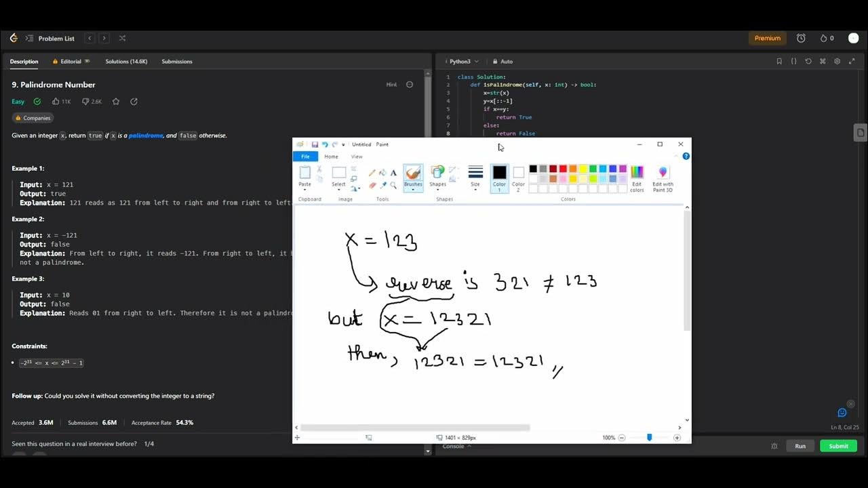Viewport: 868px width, 488px height.
Task: Star the Palindrome Number problem
Action: tap(116, 102)
